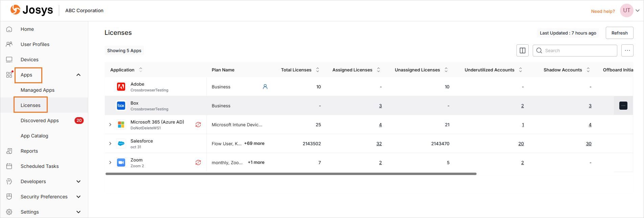Viewport: 644px width, 218px height.
Task: Sort by Assigned Licenses column
Action: [378, 70]
